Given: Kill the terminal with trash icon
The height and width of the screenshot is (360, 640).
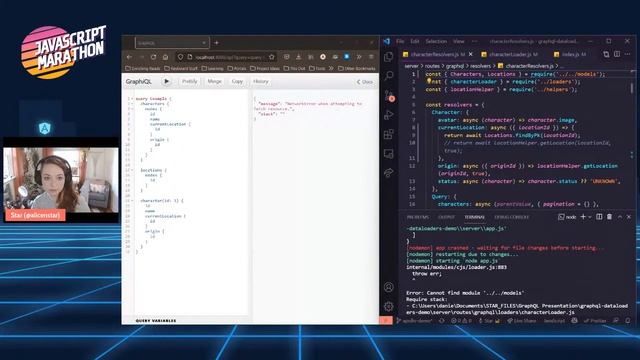Looking at the screenshot, I should click(x=609, y=217).
